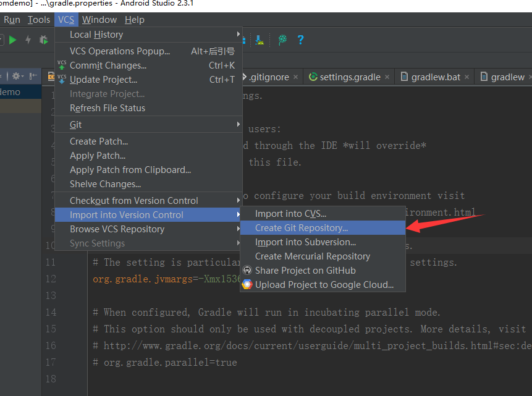Screen dimensions: 532x396
Task: Open the SDK Manager download icon
Action: (260, 40)
